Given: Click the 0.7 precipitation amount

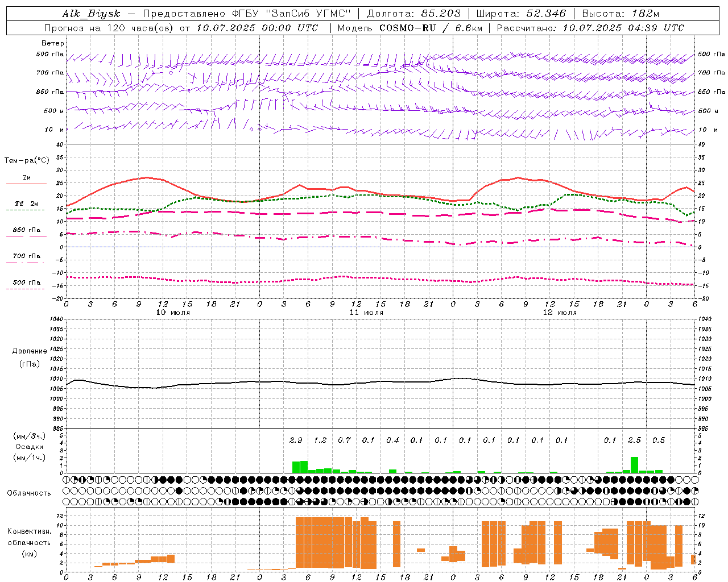Looking at the screenshot, I should [x=344, y=440].
